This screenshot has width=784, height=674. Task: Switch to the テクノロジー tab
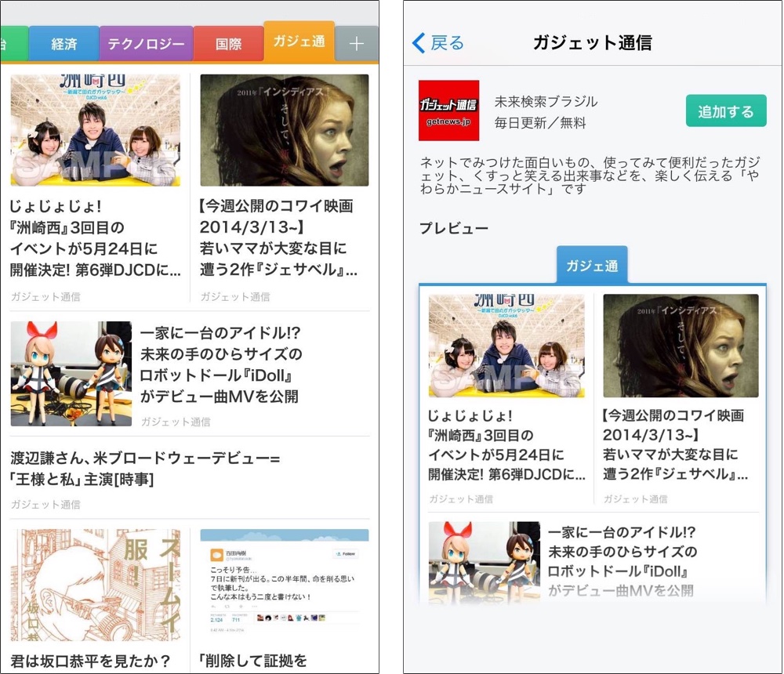pyautogui.click(x=146, y=44)
